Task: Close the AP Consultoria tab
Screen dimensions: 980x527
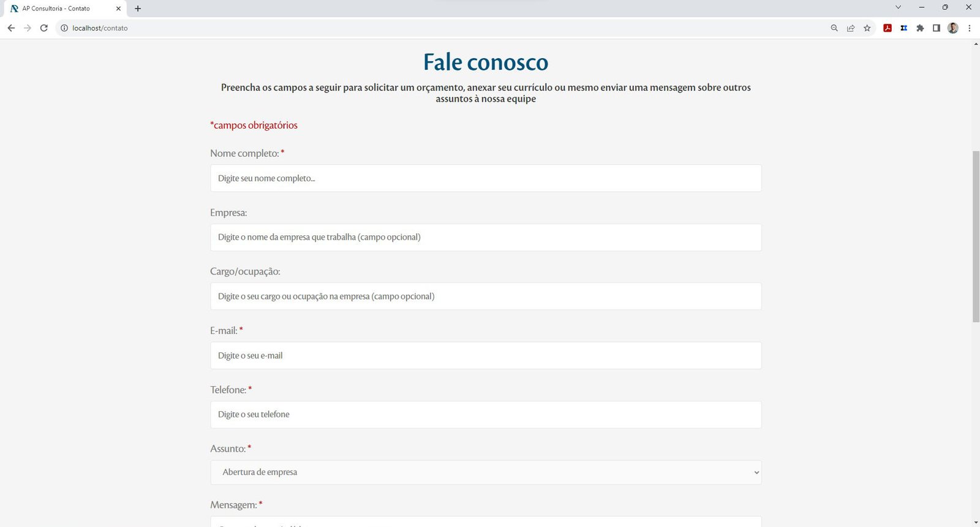Action: coord(118,9)
